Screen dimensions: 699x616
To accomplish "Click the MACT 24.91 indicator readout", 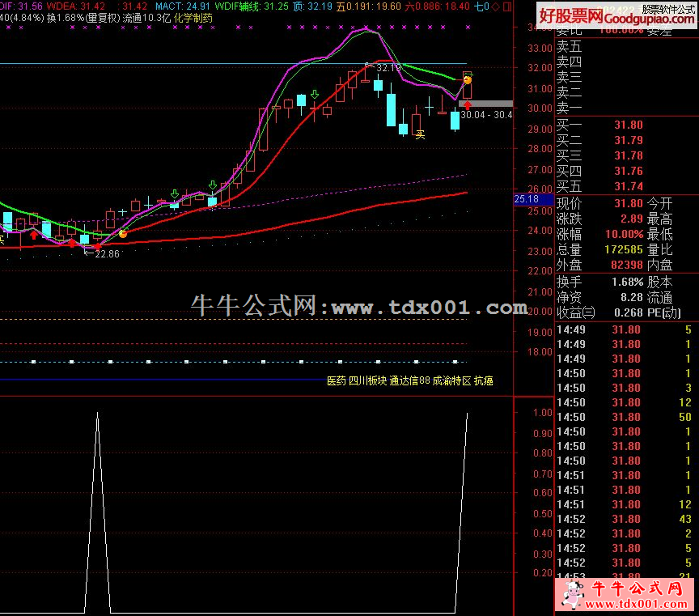I will coord(182,6).
